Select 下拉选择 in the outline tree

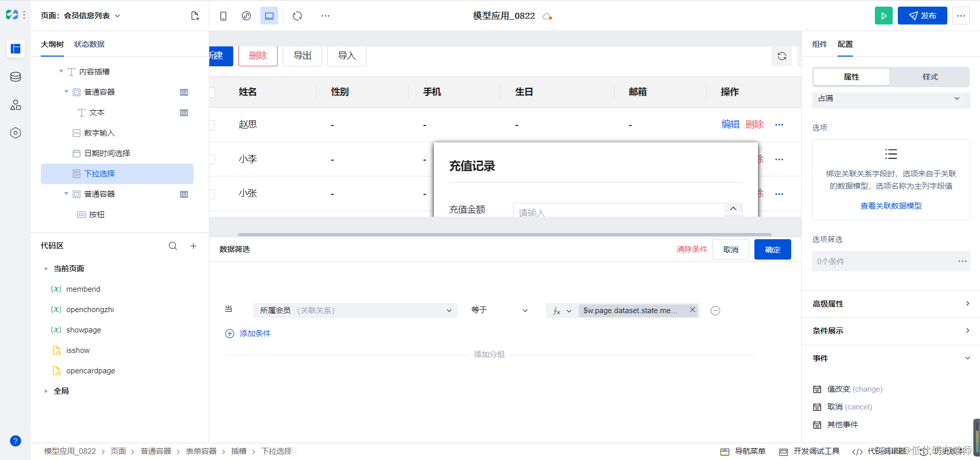point(117,174)
